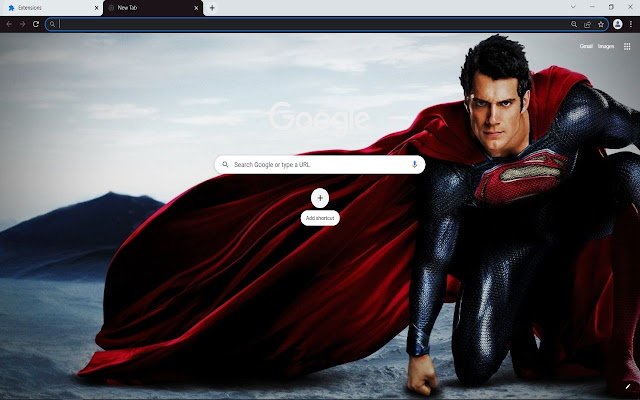Bookmark this tab with the star icon
Image resolution: width=640 pixels, height=400 pixels.
[x=601, y=24]
